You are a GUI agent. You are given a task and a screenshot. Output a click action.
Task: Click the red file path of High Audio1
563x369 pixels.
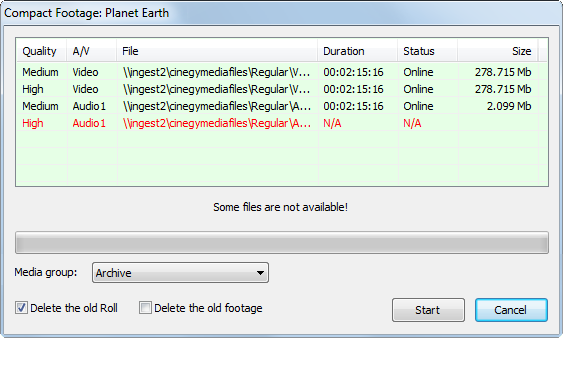(217, 123)
